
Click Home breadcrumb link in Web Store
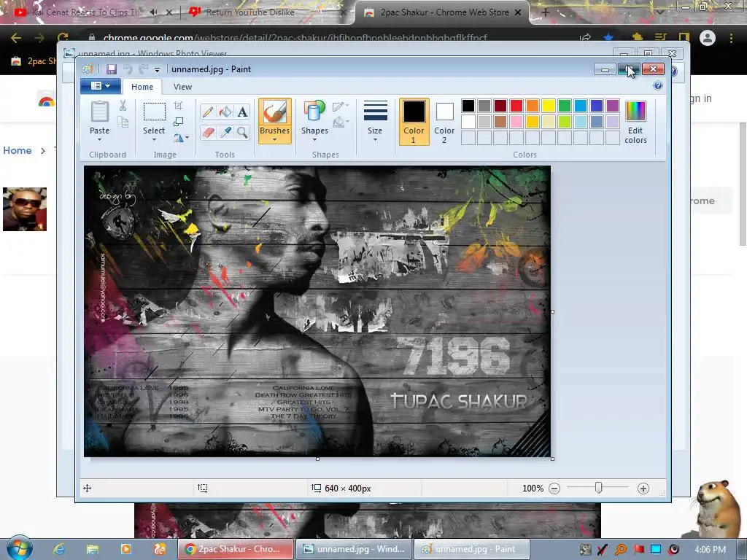[18, 150]
